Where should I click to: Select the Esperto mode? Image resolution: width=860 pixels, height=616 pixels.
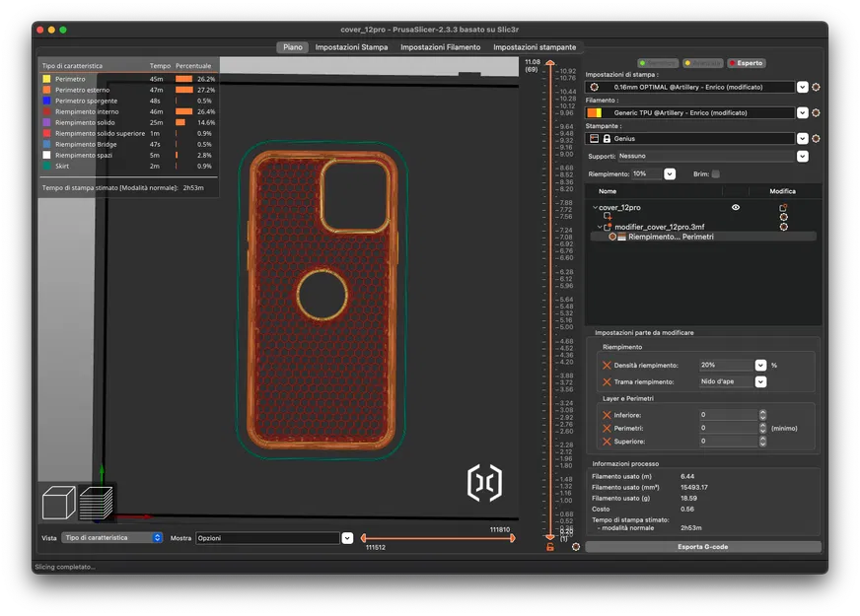click(746, 63)
